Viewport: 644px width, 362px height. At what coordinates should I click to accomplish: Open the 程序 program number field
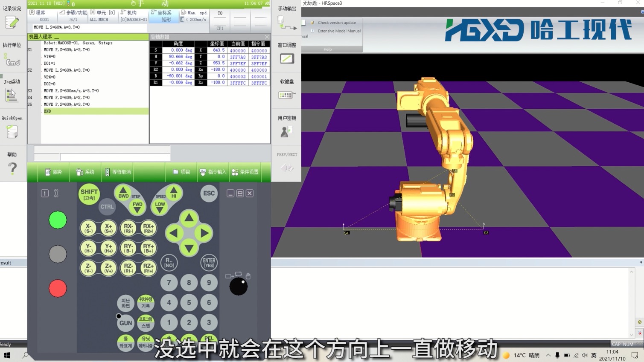[43, 16]
